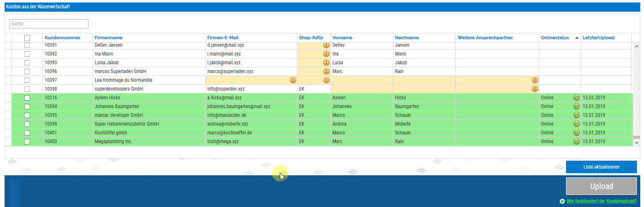Click green online checkmark for Kochlöffel gmbh
Viewport: 644px width, 207px height.
click(576, 133)
